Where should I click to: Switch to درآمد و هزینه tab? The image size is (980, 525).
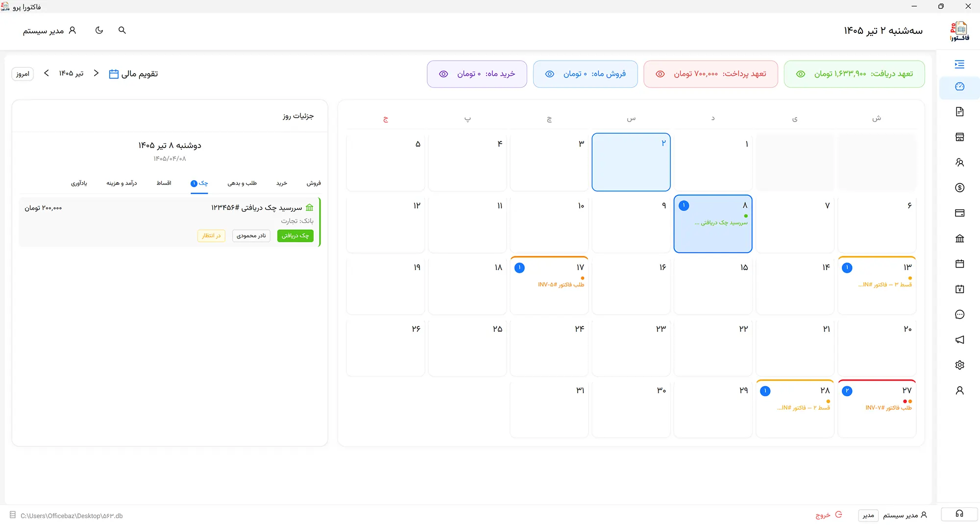pyautogui.click(x=122, y=183)
